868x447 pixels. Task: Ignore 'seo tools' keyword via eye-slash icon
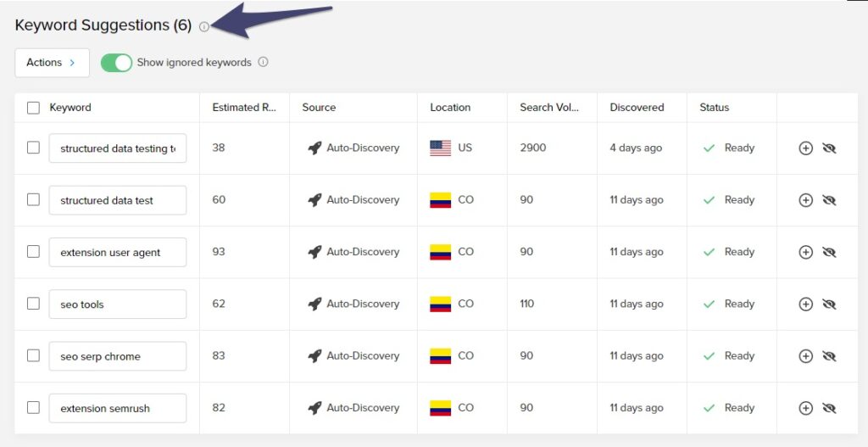coord(829,305)
